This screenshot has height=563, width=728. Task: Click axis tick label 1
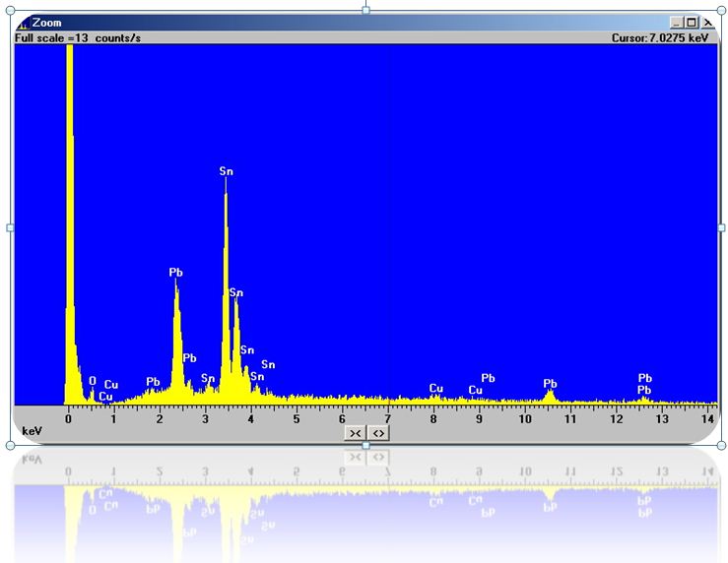(x=113, y=419)
